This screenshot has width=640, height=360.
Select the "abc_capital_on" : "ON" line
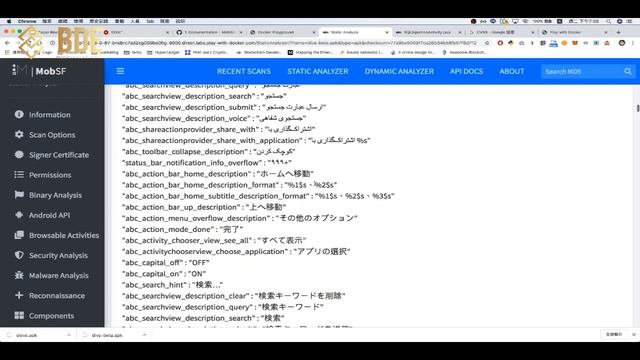(x=164, y=273)
